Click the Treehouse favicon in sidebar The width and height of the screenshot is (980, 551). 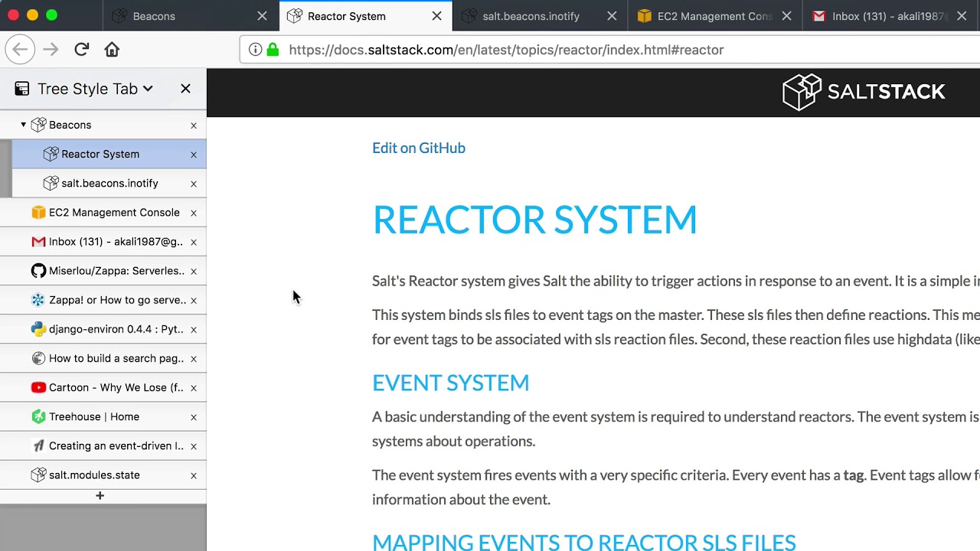(x=38, y=416)
